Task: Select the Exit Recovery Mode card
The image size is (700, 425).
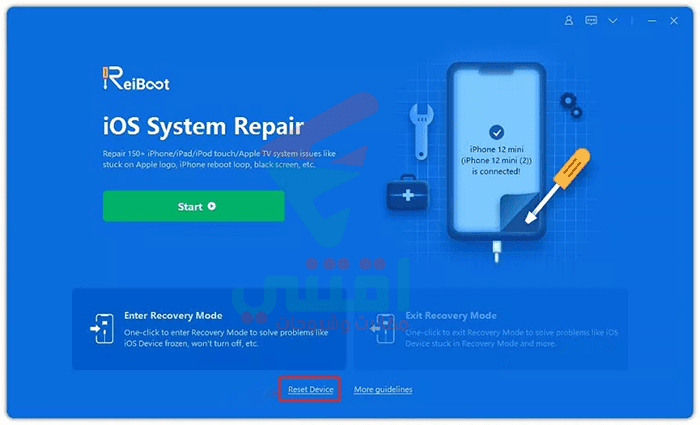Action: (x=491, y=329)
